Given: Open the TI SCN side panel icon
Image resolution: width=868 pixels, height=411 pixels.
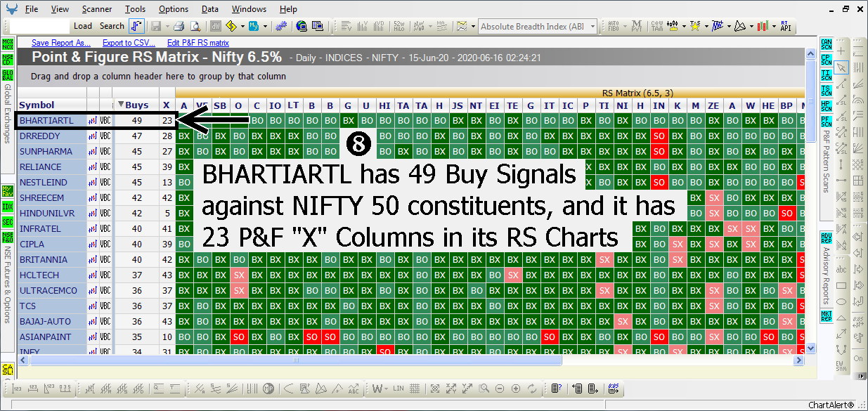Looking at the screenshot, I should (827, 76).
